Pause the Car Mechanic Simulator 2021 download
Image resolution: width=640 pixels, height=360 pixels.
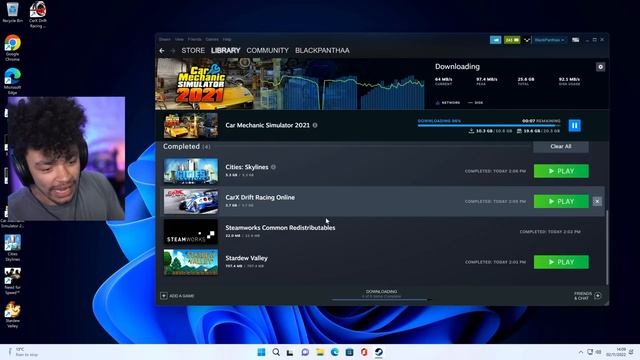click(x=574, y=125)
